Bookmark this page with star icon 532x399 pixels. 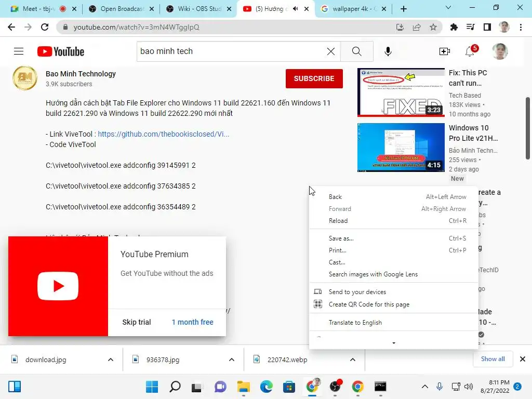click(433, 27)
